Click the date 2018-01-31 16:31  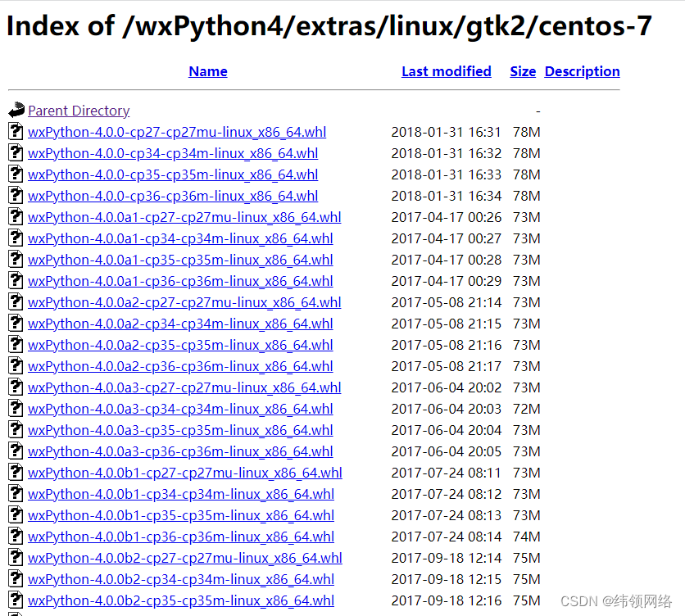point(446,132)
